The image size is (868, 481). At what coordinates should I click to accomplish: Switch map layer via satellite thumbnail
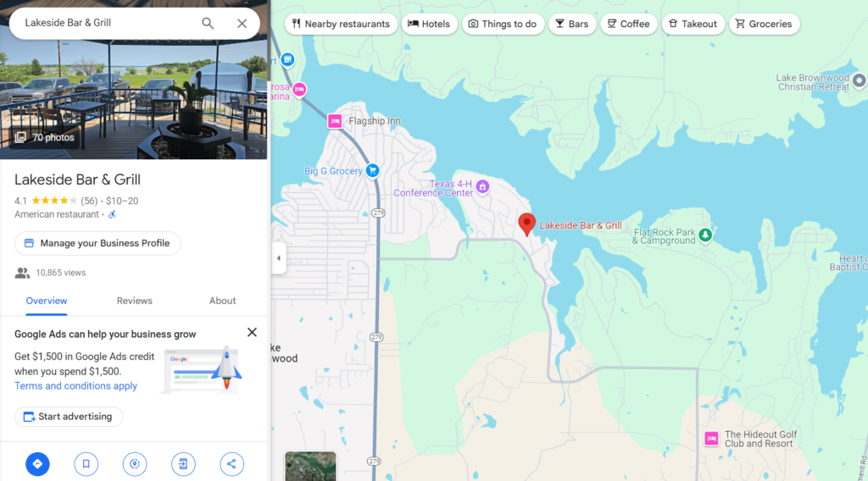click(310, 466)
